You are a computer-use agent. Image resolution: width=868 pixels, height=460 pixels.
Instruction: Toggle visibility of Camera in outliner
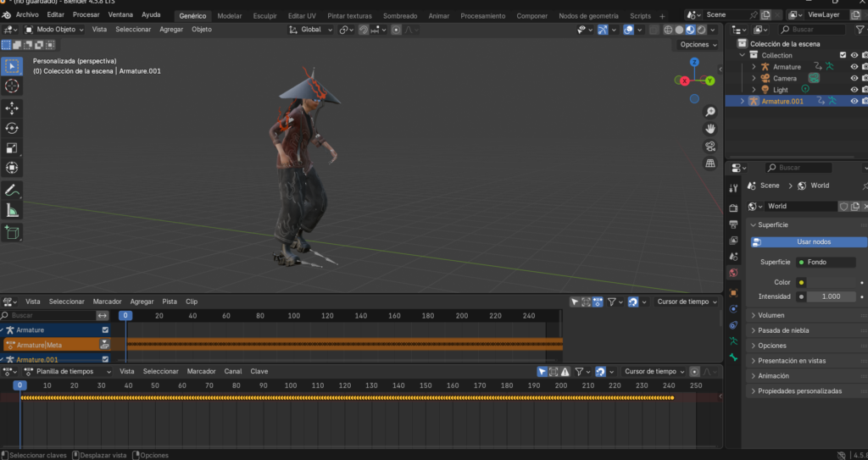854,78
